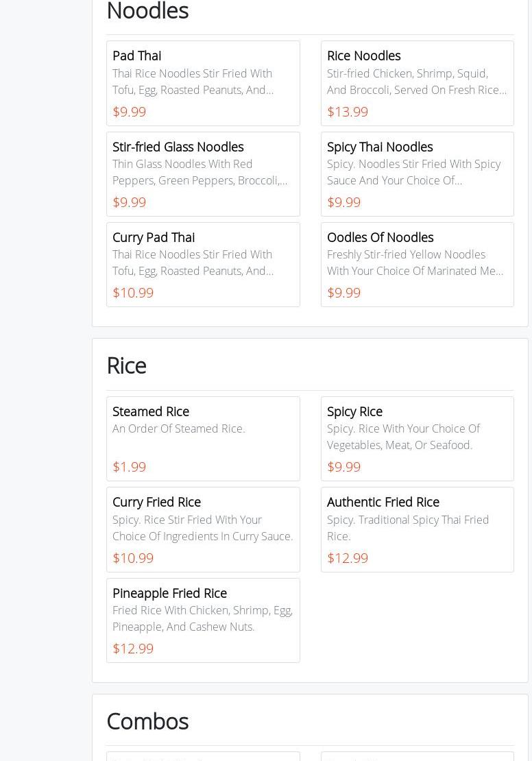
Task: Choose Stir-fried Glass Noodles from the menu
Action: [x=178, y=147]
